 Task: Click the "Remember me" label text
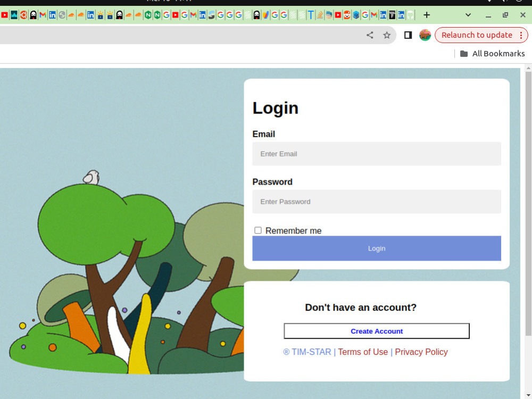pyautogui.click(x=293, y=231)
